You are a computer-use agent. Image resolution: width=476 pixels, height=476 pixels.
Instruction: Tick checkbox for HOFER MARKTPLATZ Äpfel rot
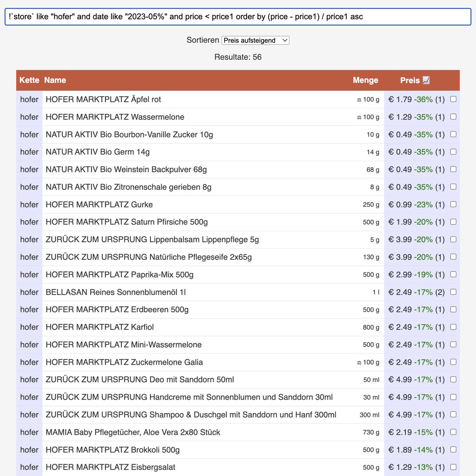point(453,99)
